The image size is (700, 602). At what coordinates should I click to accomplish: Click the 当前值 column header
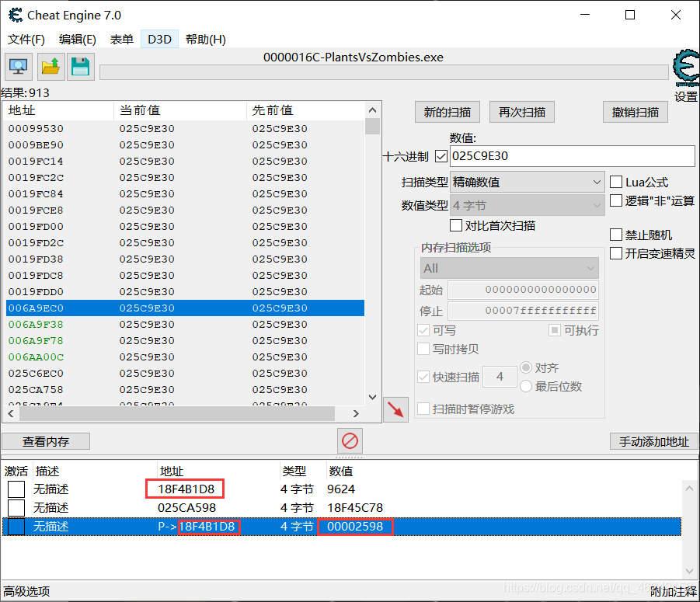[x=180, y=110]
